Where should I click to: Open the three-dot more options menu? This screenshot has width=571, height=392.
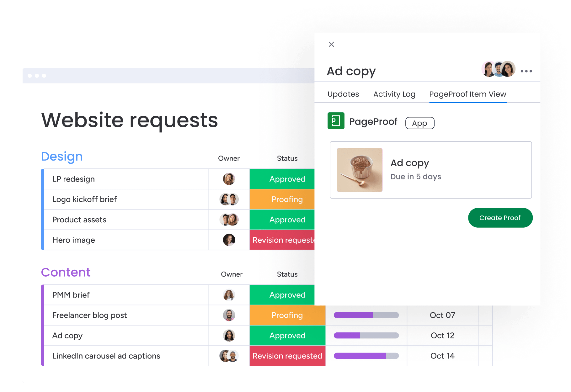(x=526, y=71)
